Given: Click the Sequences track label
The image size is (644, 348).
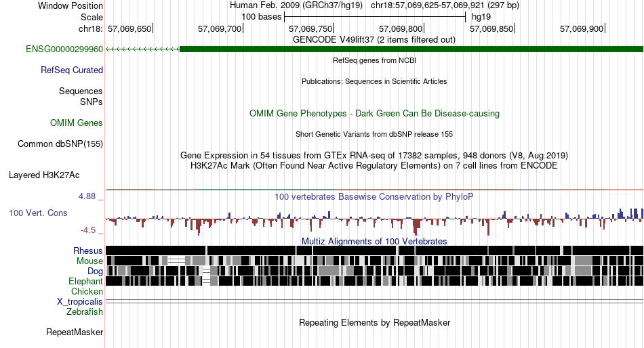Looking at the screenshot, I should 81,91.
